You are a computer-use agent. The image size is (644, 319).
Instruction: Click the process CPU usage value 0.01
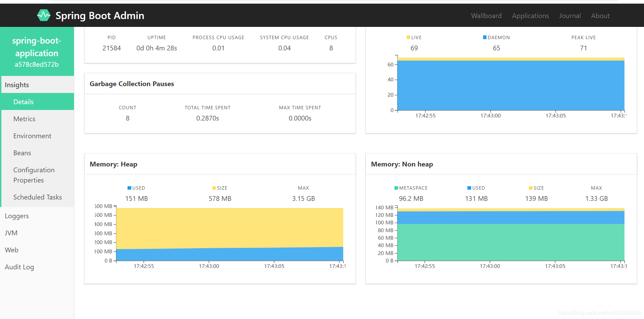click(x=218, y=48)
